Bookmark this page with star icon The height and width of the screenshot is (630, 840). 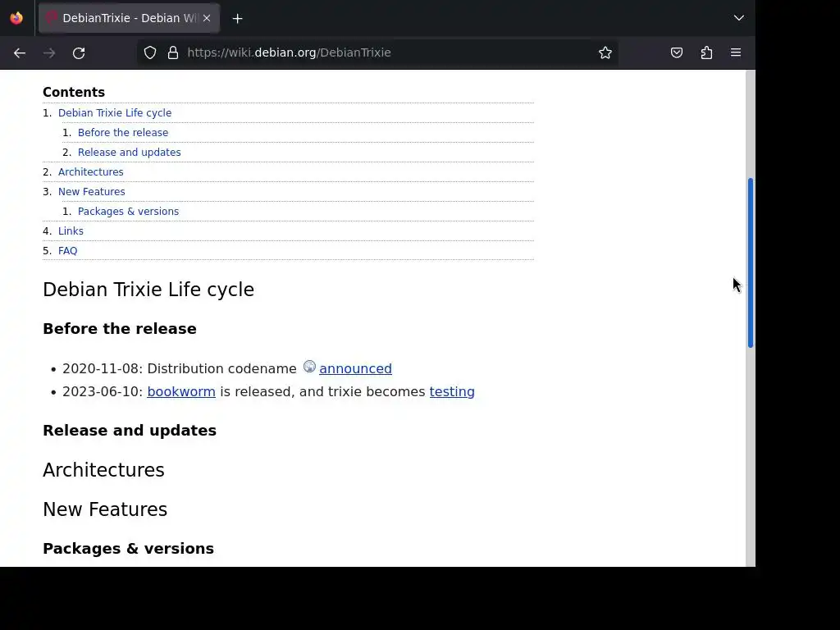605,52
